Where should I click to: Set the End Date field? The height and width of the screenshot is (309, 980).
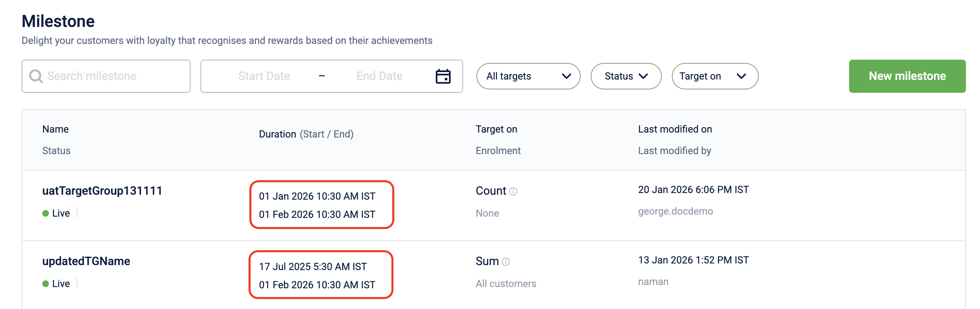(379, 76)
